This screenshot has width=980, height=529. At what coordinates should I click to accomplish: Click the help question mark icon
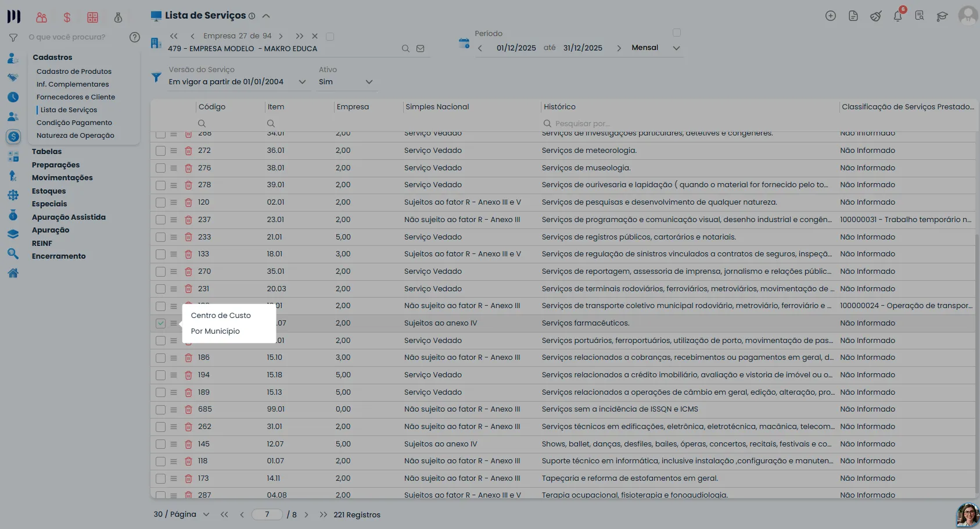pyautogui.click(x=135, y=37)
